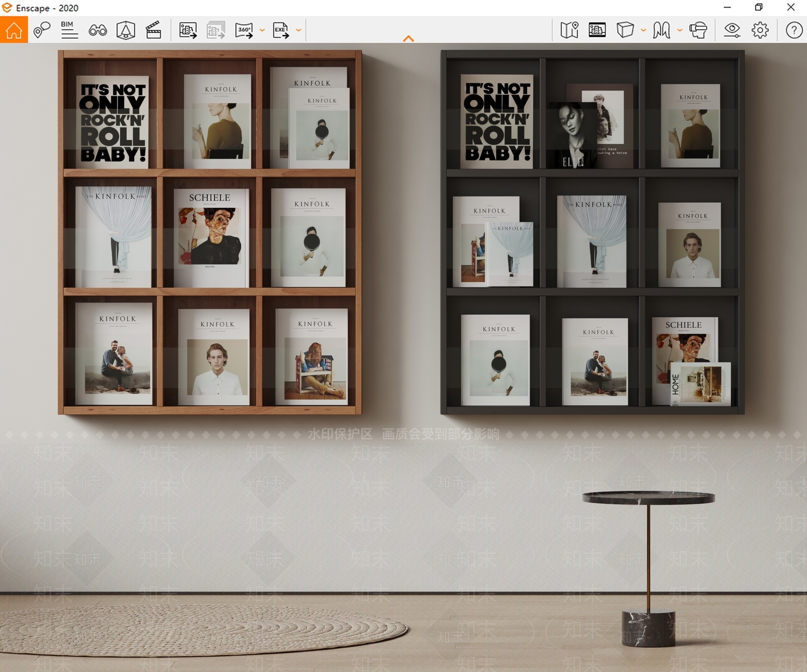The height and width of the screenshot is (672, 807).
Task: Click the batch rendering icon
Action: pyautogui.click(x=216, y=30)
